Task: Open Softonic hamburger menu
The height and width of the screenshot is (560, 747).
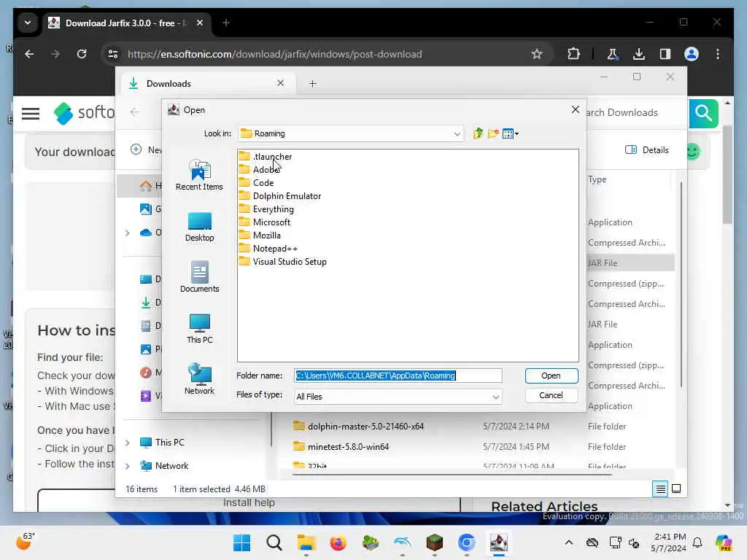Action: click(31, 114)
